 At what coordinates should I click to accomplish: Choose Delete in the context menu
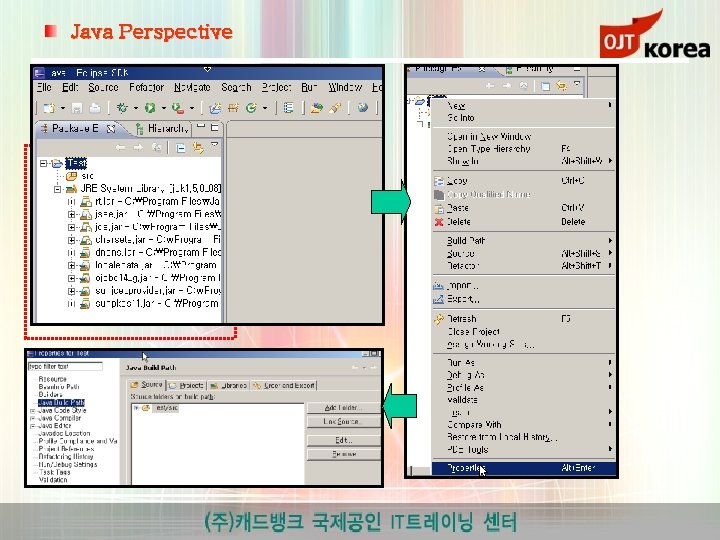[524, 222]
